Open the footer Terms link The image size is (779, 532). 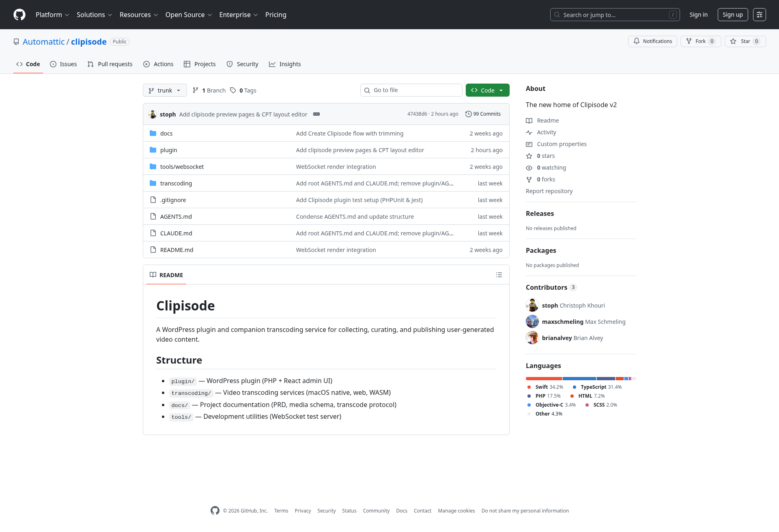pos(281,511)
